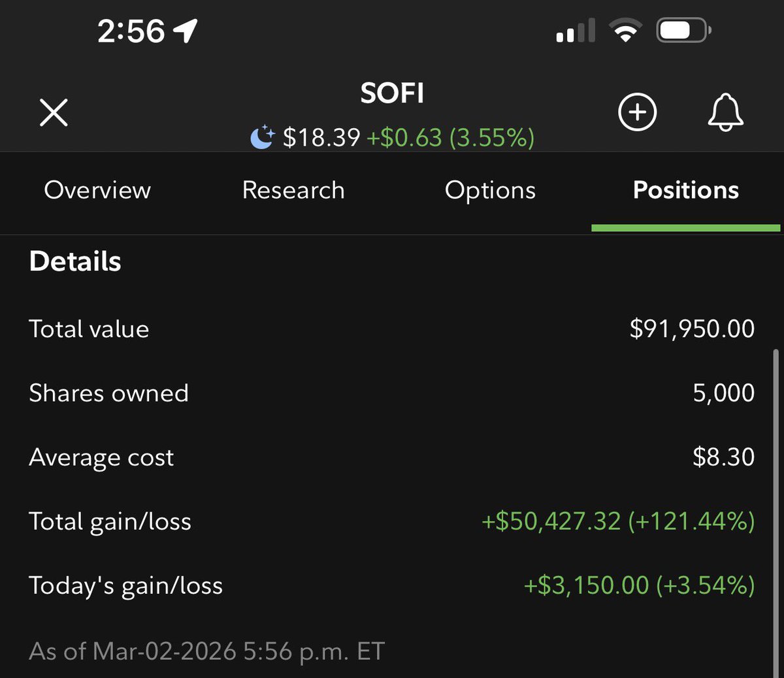Tap the SOFI ticker title
Viewport: 784px width, 678px height.
(392, 93)
